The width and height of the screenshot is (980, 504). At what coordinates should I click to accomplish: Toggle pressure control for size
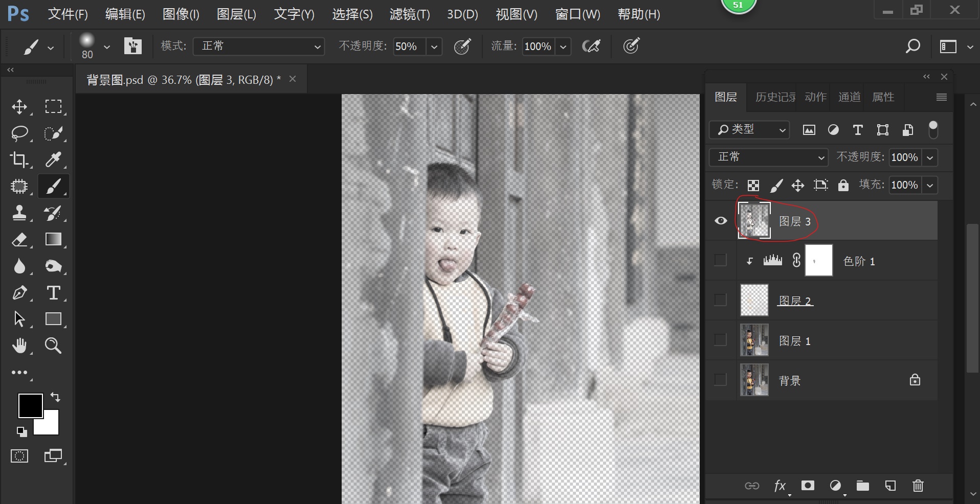tap(632, 46)
